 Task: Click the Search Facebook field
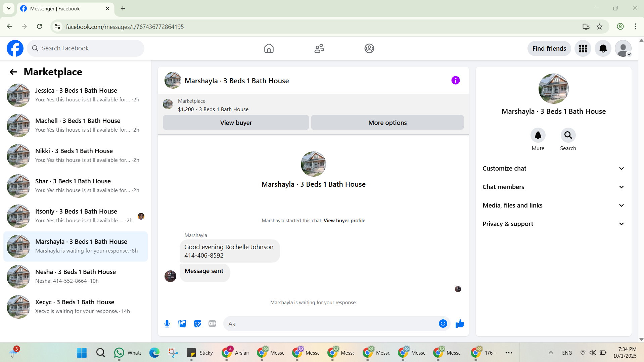86,48
